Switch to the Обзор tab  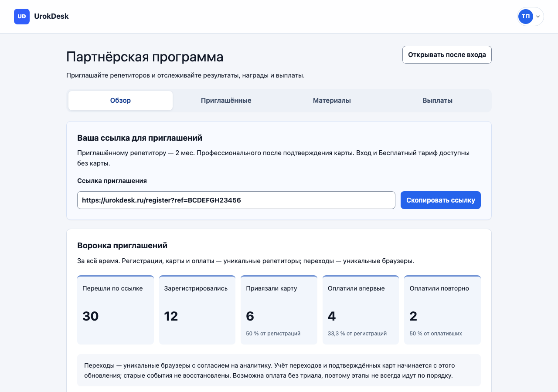point(120,101)
